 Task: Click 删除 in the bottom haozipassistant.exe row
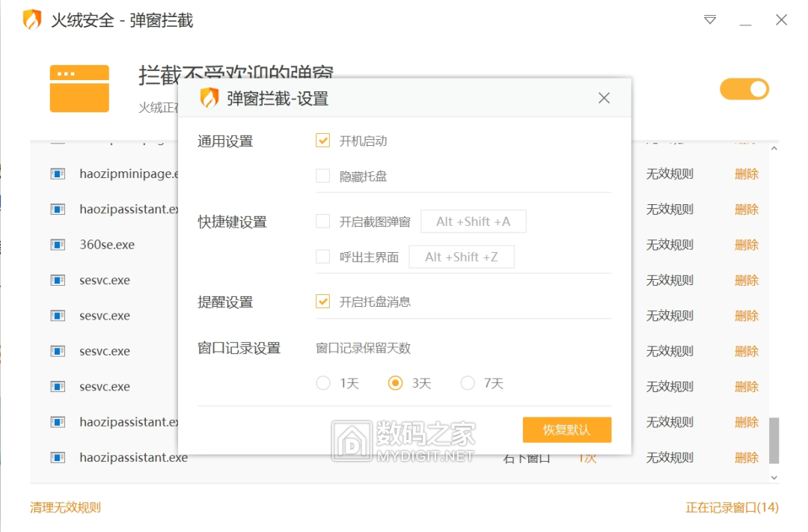coord(747,457)
